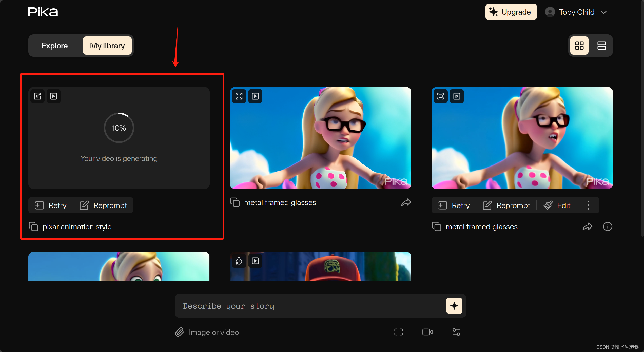The width and height of the screenshot is (644, 352).
Task: Click the play icon on right video thumbnail
Action: pyautogui.click(x=457, y=96)
